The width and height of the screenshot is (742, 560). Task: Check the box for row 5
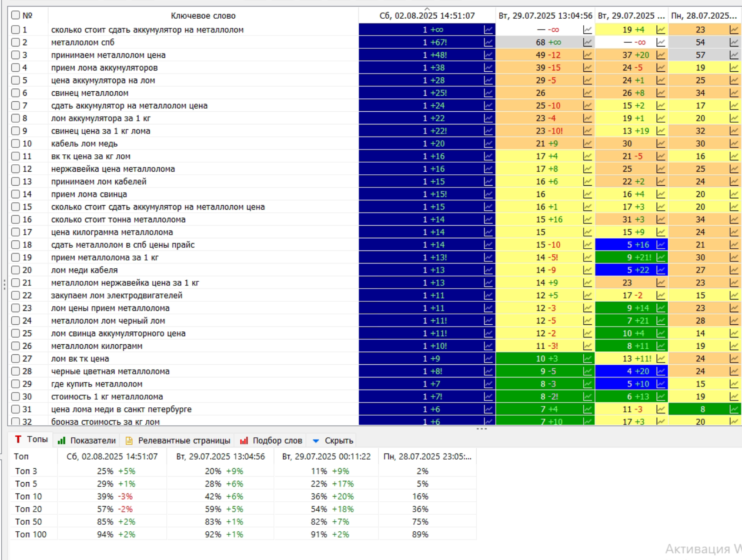click(x=16, y=80)
